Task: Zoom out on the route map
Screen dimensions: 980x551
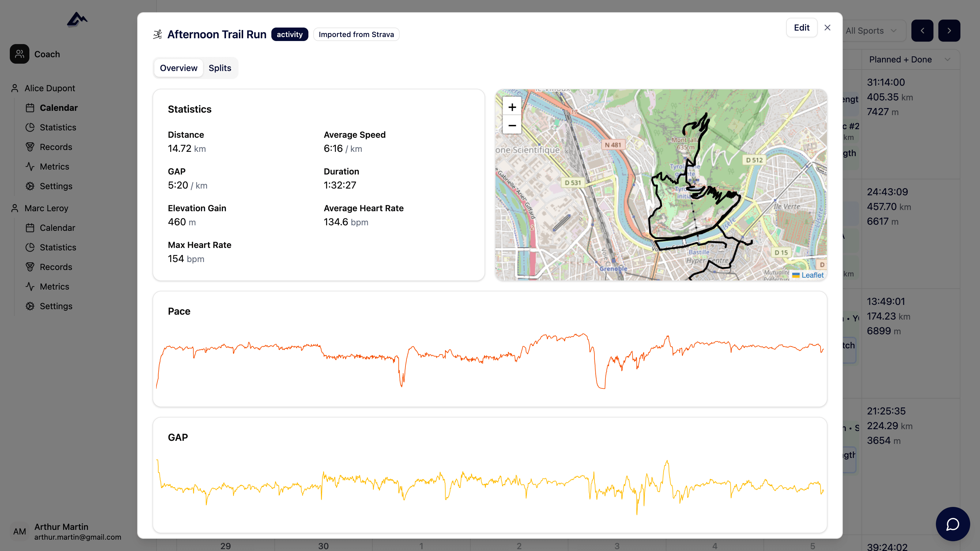Action: [x=512, y=126]
